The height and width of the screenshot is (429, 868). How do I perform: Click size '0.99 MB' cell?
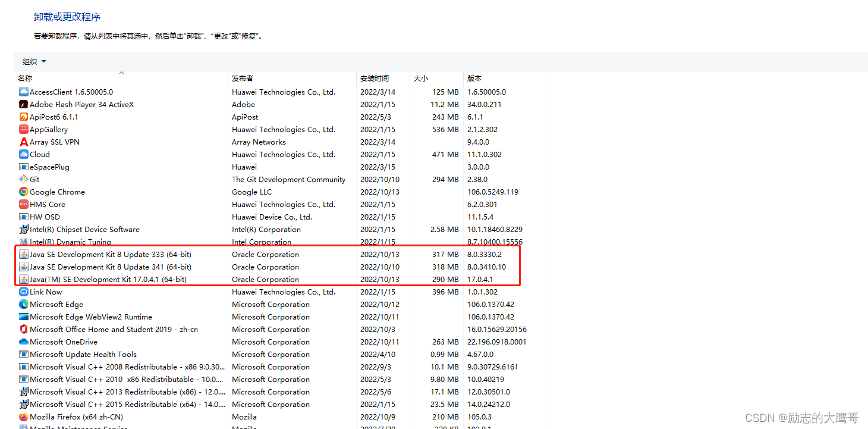point(444,354)
